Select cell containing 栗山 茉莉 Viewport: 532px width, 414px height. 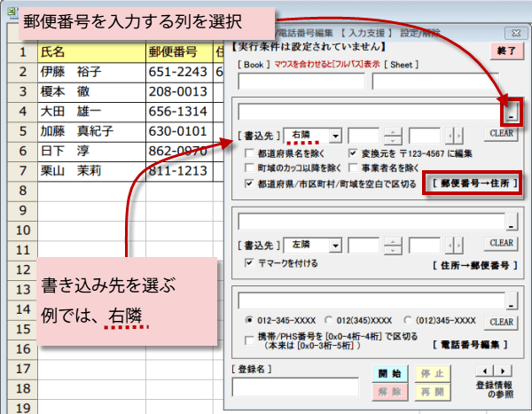91,171
